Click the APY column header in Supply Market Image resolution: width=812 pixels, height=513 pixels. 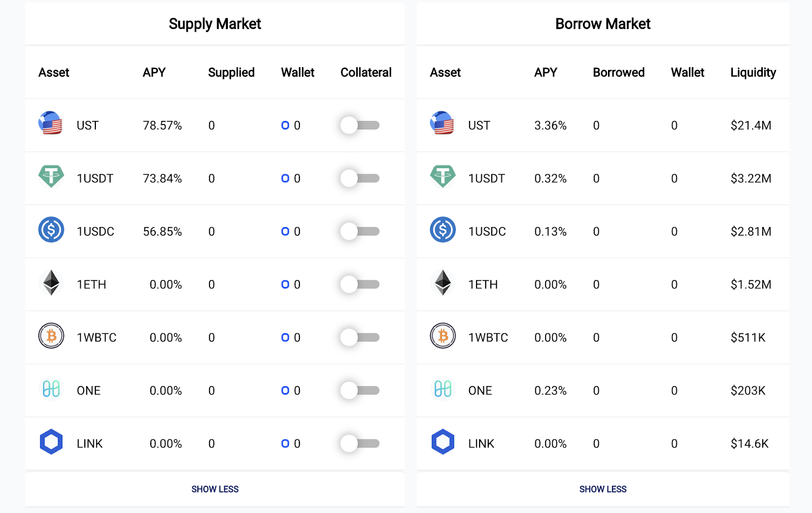click(x=154, y=73)
